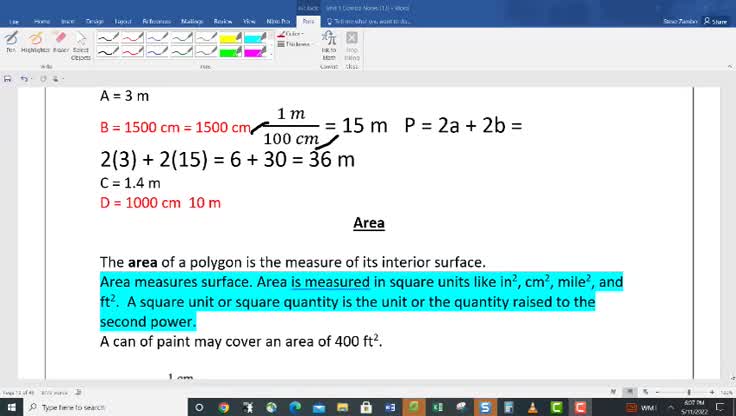Pick the blue pen in the bottom row
The width and height of the screenshot is (736, 416).
pyautogui.click(x=157, y=51)
